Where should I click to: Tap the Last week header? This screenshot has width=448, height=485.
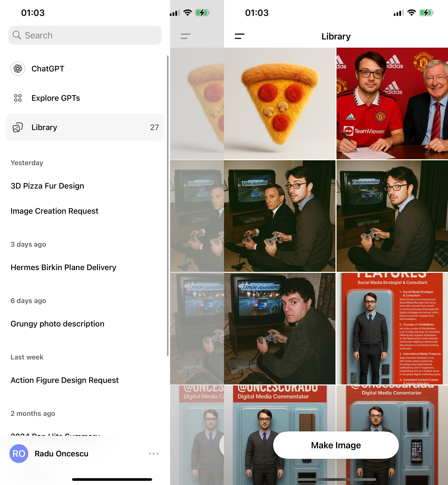27,357
